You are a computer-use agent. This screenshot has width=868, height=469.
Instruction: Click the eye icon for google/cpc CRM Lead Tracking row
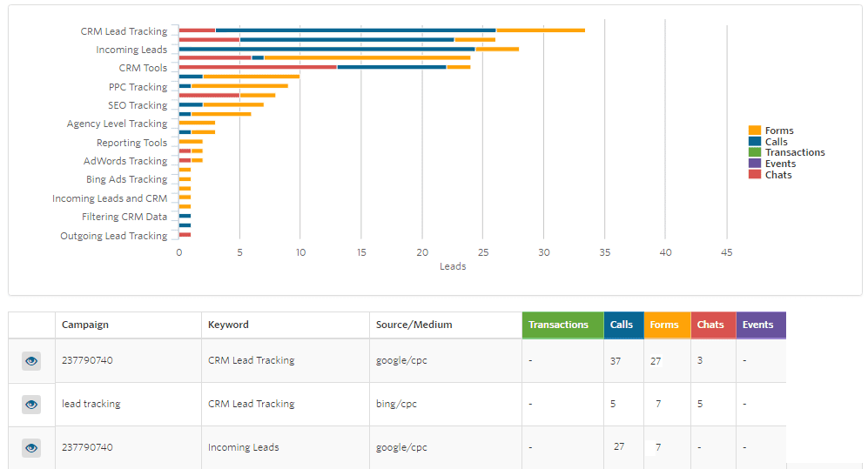31,361
